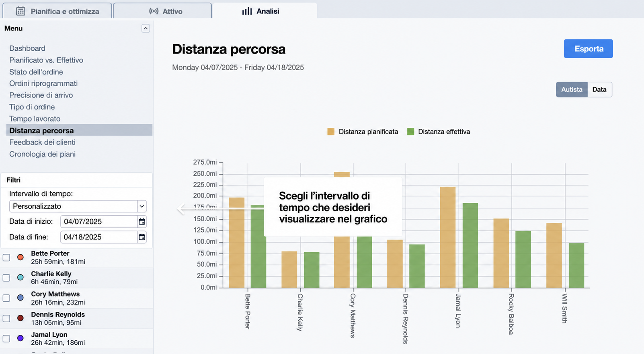Open Feedback dei clienti

point(42,142)
